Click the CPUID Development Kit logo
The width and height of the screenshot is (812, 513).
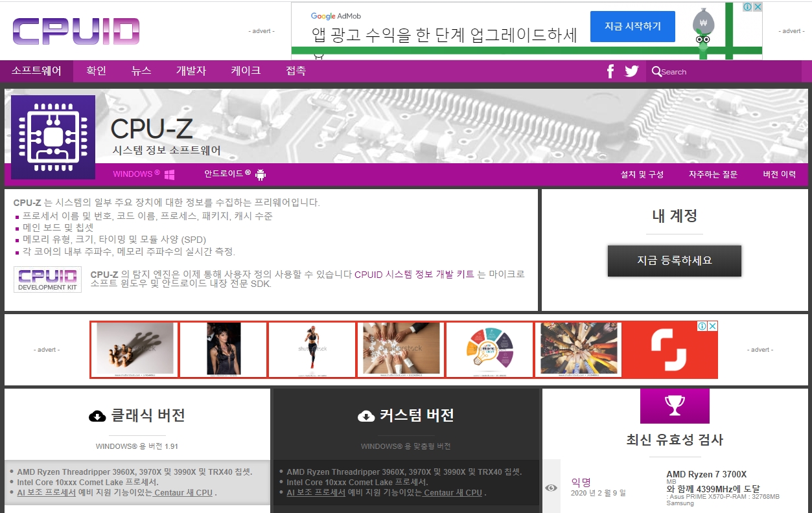tap(47, 279)
